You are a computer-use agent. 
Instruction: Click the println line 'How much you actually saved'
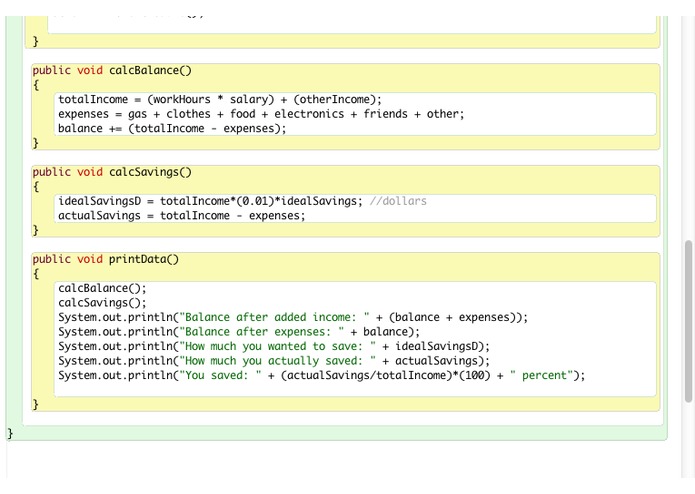click(x=274, y=361)
